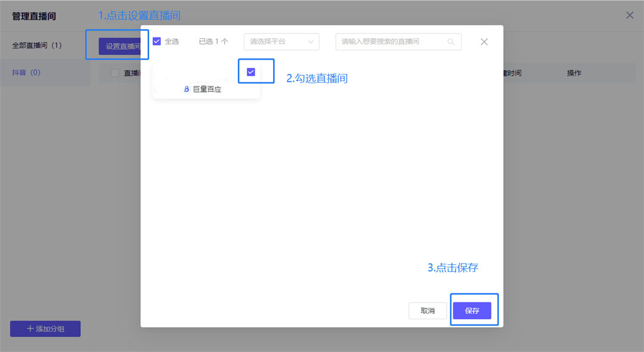The image size is (644, 352).
Task: Check the table header select-all checkbox
Action: click(x=116, y=73)
